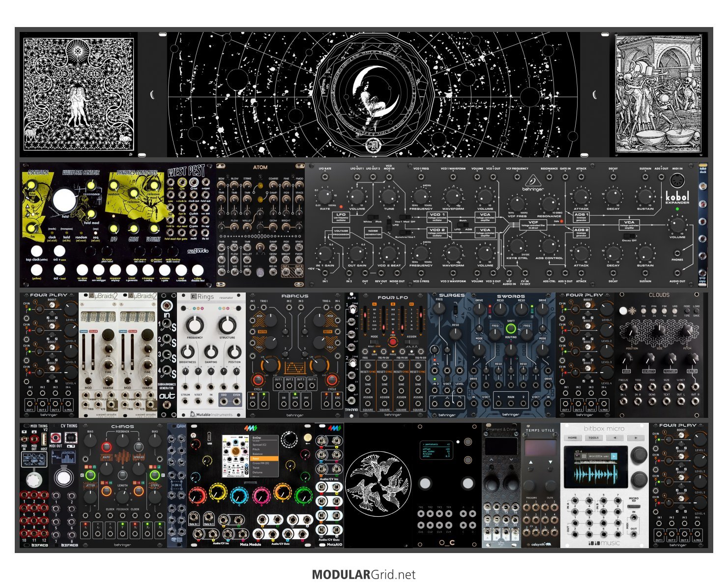Image resolution: width=728 pixels, height=585 pixels.
Task: Toggle the center lever switch on Atom
Action: click(x=260, y=248)
